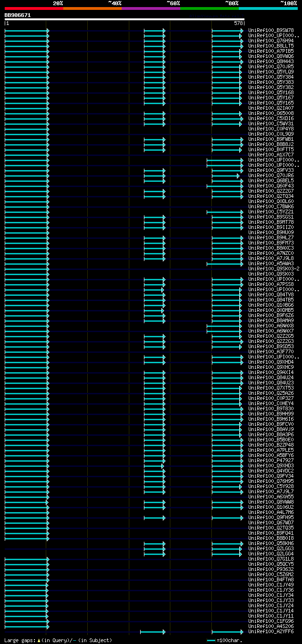Screen dimensions: 302x644
Task: Choose the UniRef100_Q2IA07 entry
Action: tap(271, 108)
